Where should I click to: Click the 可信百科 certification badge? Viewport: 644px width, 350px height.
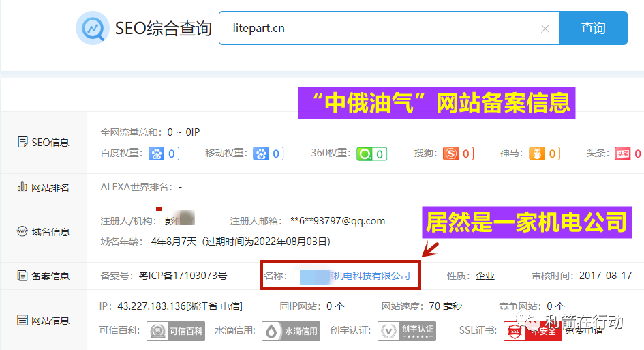[x=176, y=331]
